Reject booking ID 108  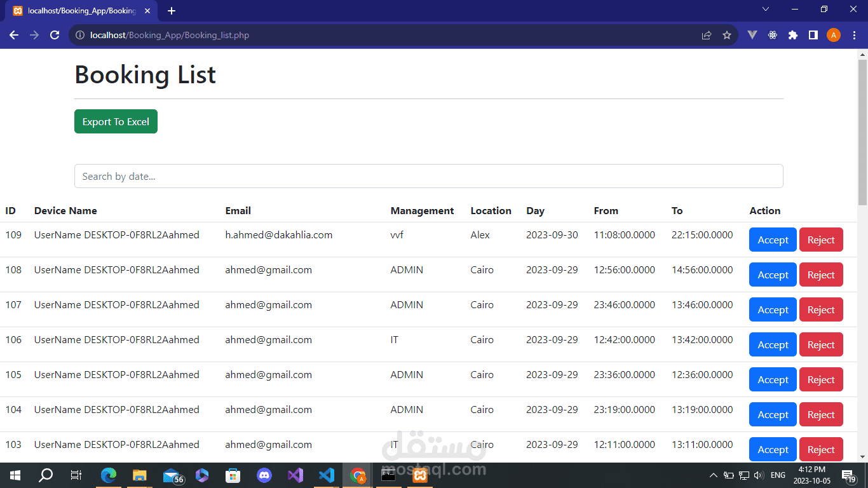(x=821, y=274)
